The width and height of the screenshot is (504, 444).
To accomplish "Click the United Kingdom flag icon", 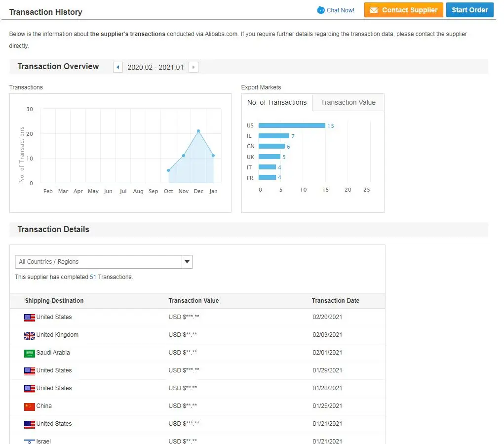I will click(30, 335).
